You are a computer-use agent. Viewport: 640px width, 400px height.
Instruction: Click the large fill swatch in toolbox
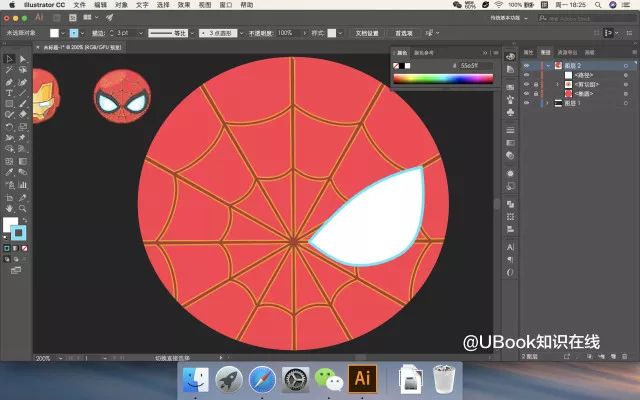point(10,225)
